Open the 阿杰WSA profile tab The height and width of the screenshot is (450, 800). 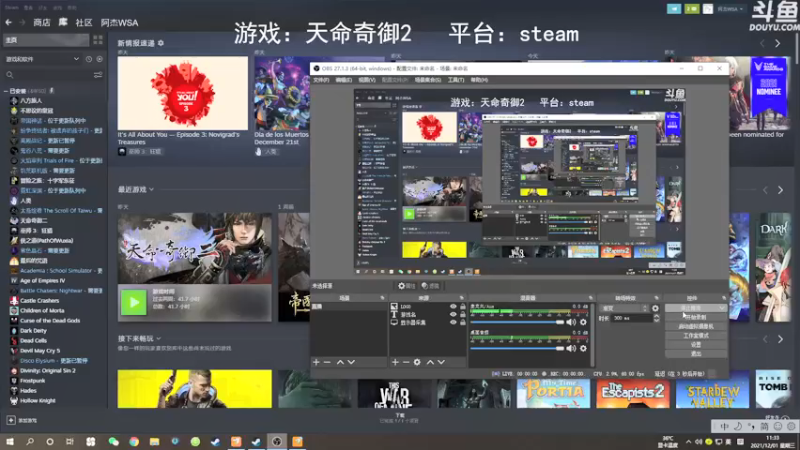tap(119, 22)
